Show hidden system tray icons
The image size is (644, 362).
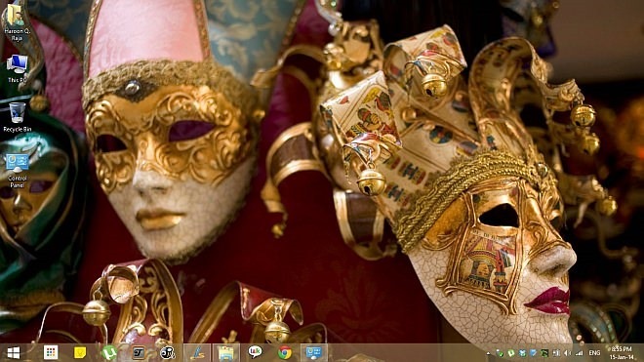click(x=488, y=353)
